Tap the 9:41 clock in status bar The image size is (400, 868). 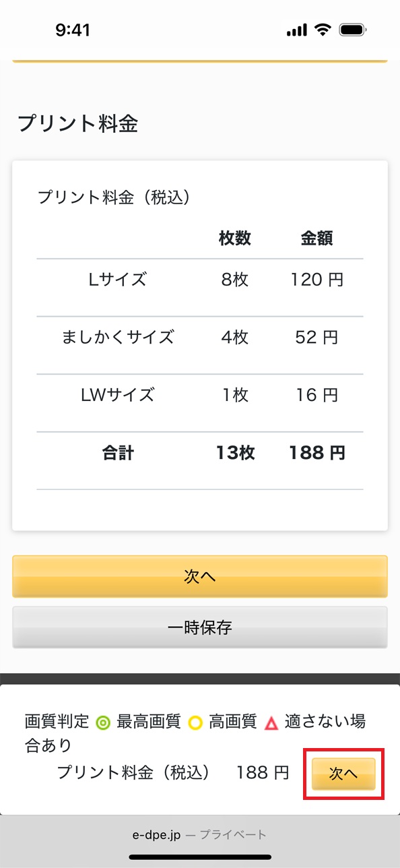coord(73,30)
